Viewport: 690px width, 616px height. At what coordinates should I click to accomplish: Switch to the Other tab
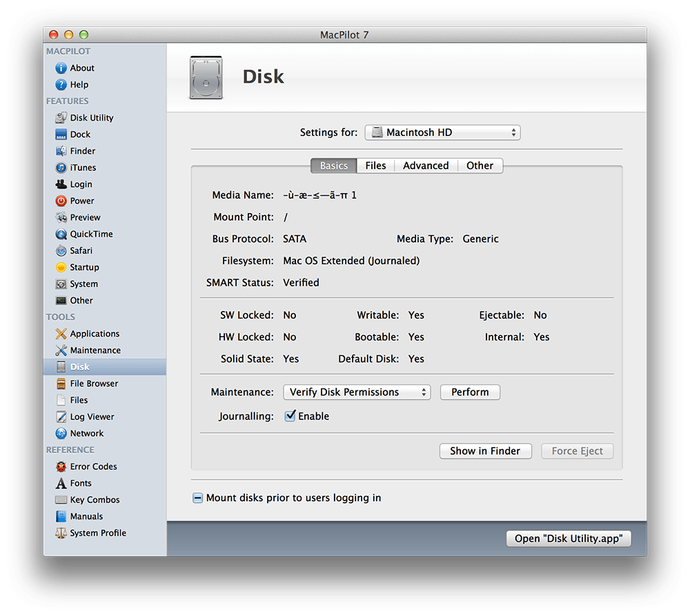coord(480,166)
